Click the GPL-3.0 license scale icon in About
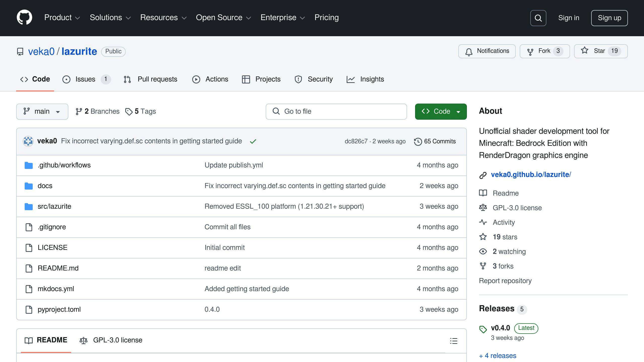 tap(483, 208)
